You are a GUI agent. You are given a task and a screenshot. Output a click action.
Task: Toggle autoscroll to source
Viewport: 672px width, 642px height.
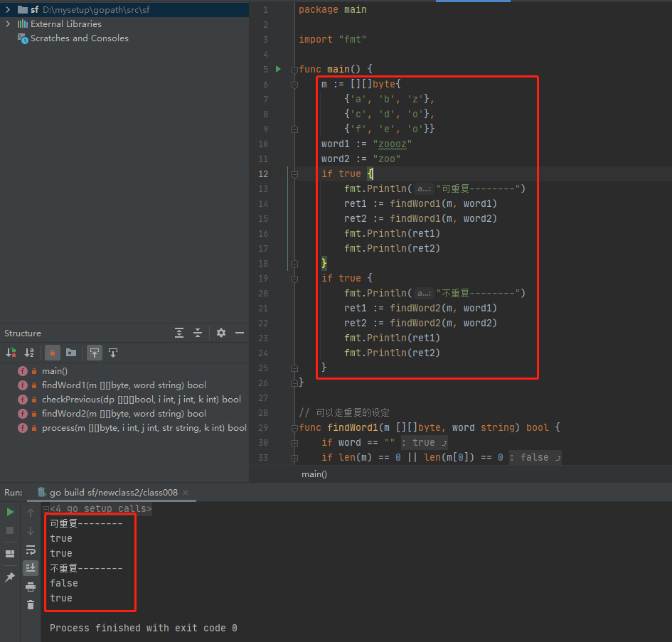click(95, 353)
